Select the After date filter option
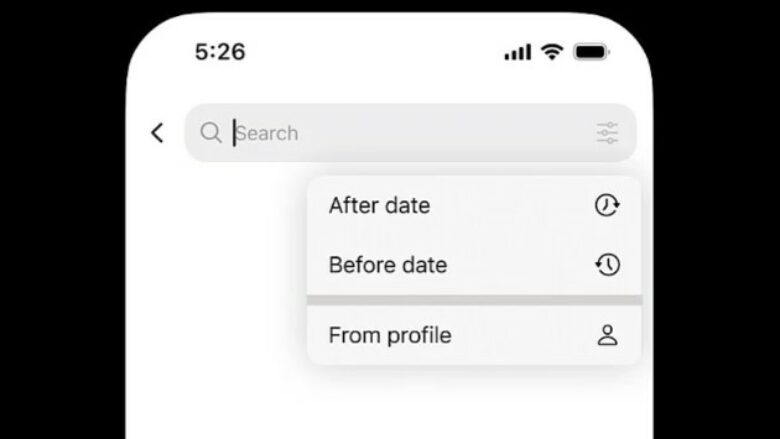This screenshot has height=439, width=780. [379, 205]
